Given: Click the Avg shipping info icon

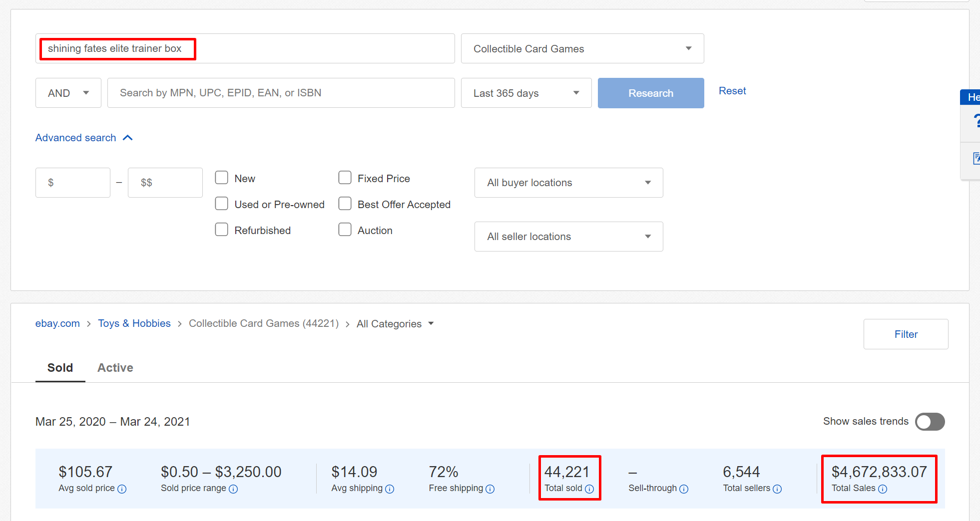Looking at the screenshot, I should [x=390, y=489].
